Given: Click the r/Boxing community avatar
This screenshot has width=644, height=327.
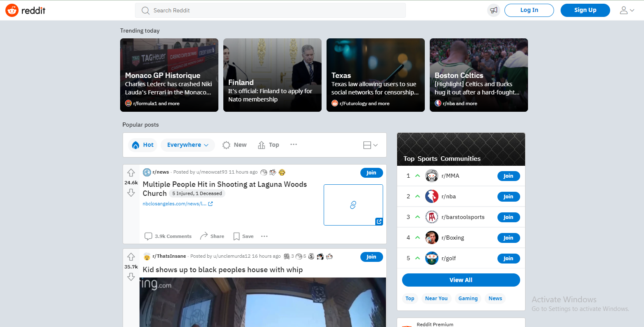Looking at the screenshot, I should tap(432, 238).
